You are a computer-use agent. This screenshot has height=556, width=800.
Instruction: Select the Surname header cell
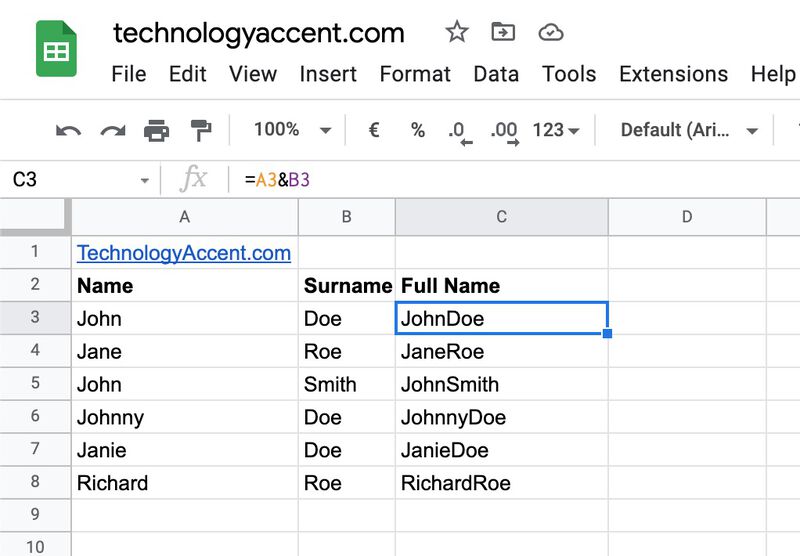click(346, 285)
